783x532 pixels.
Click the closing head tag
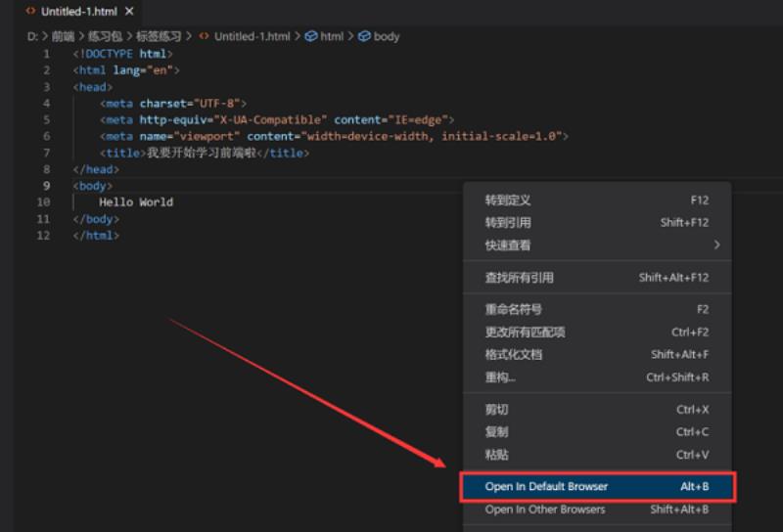pos(96,169)
